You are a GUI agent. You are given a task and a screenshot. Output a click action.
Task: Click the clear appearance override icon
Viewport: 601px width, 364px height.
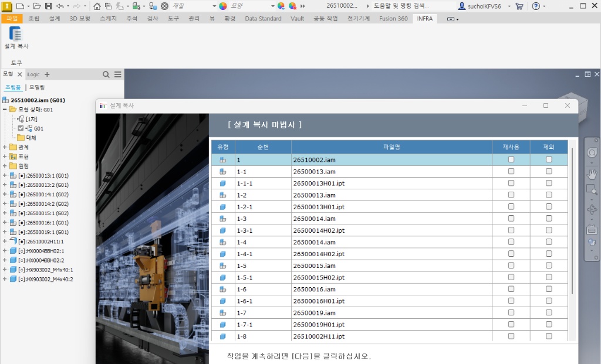[x=292, y=6]
